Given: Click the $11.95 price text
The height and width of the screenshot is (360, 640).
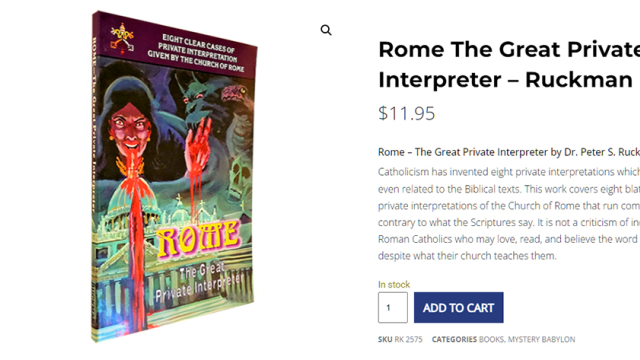Looking at the screenshot, I should pos(407,113).
